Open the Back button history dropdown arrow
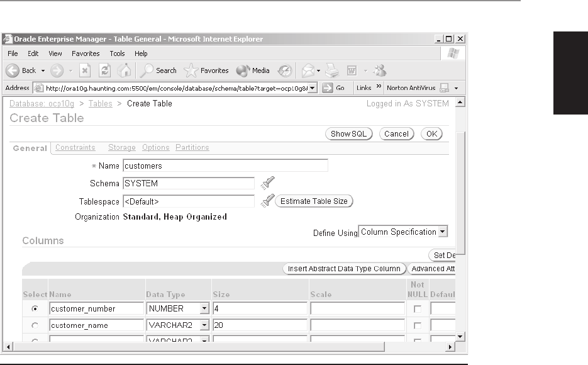 43,70
